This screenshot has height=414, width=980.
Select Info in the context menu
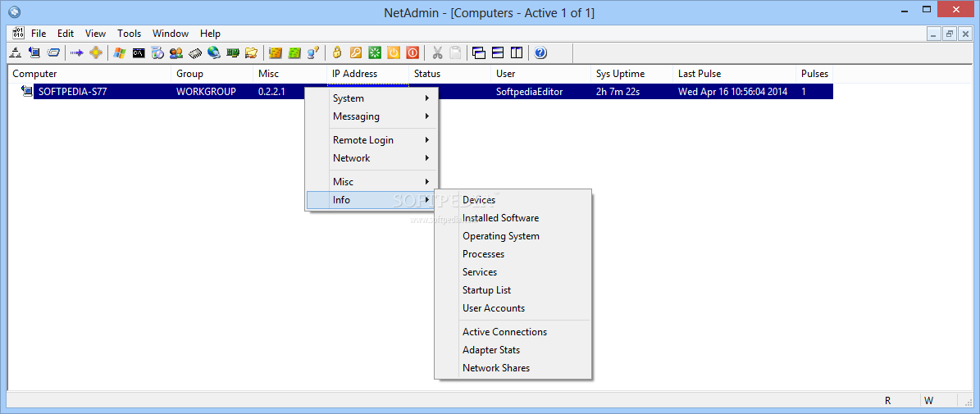(x=371, y=201)
